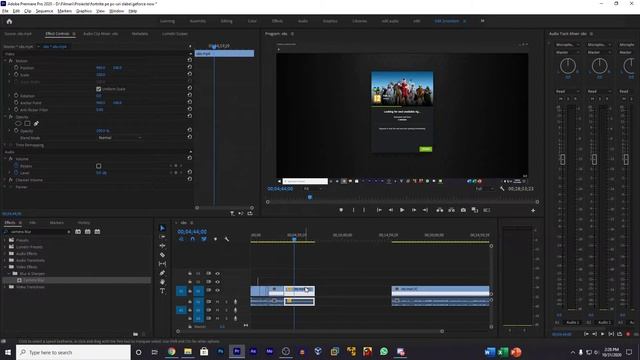Viewport: 640px width, 360px height.
Task: Switch to Audio Clip Mixer tab
Action: [x=100, y=33]
